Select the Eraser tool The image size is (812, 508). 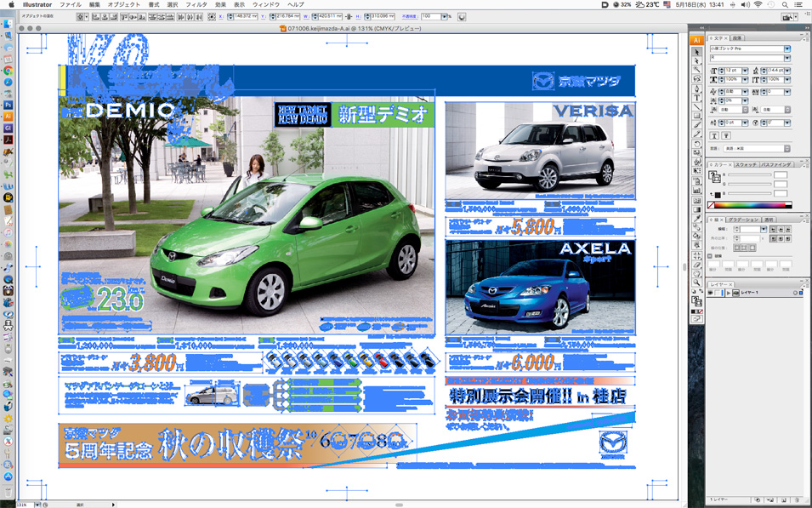696,265
